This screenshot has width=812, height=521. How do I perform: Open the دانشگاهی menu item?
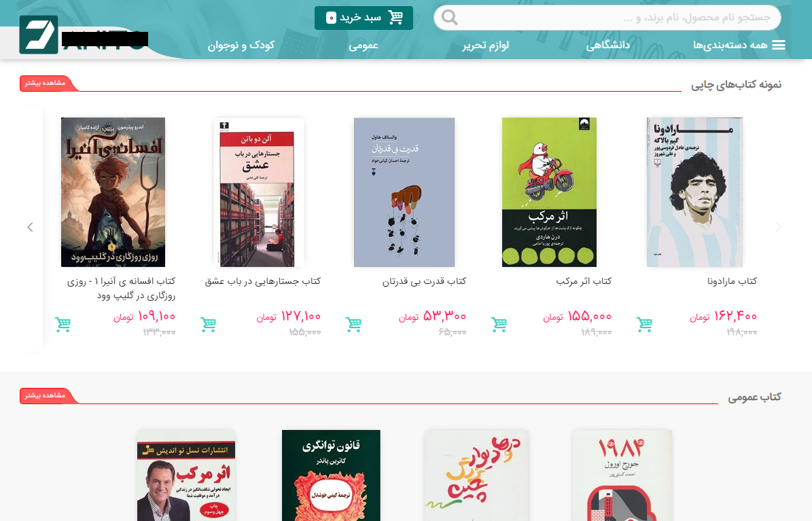point(608,45)
